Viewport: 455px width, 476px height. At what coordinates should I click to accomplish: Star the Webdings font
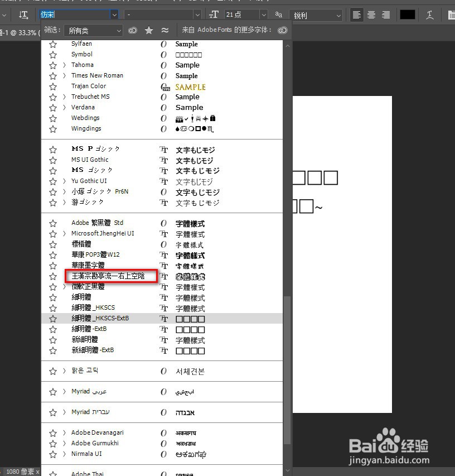tap(53, 118)
